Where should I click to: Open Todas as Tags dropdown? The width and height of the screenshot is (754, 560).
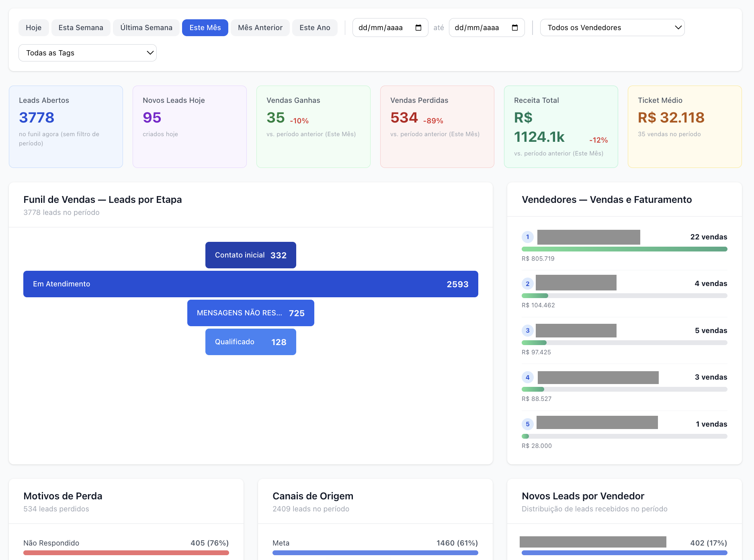pos(88,53)
